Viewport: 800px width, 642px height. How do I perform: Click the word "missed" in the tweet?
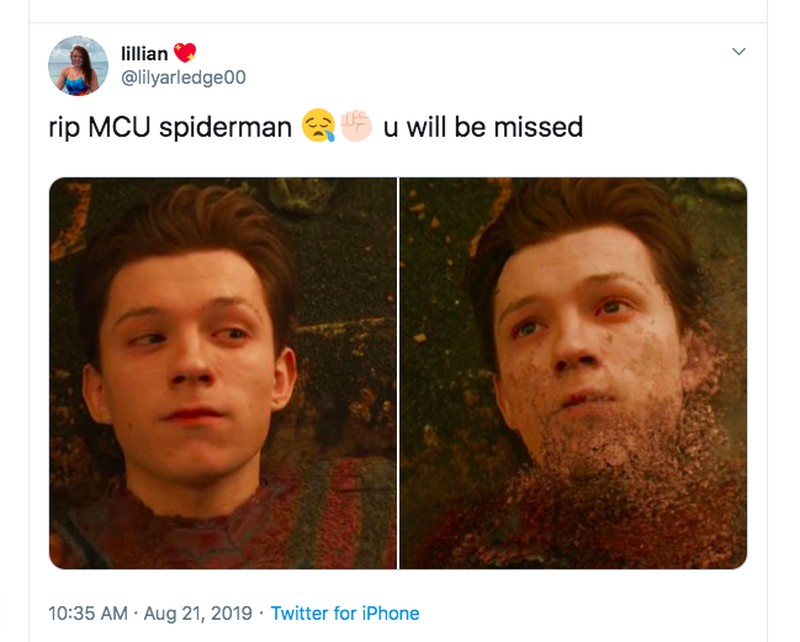pos(546,128)
